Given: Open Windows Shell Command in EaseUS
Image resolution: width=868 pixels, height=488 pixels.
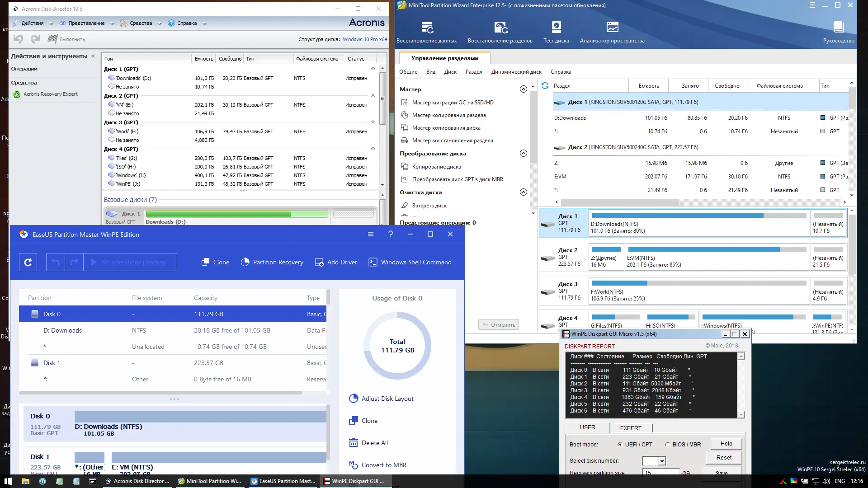Looking at the screenshot, I should coord(410,262).
